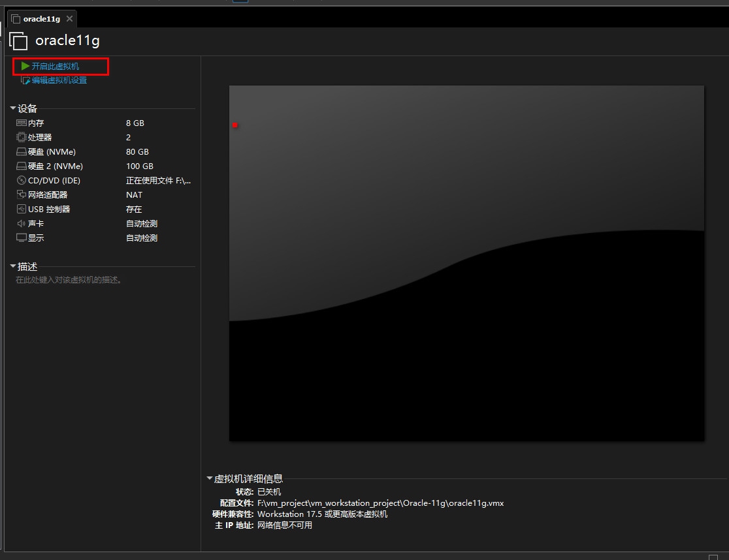Click the sound card (声卡) speaker icon
The image size is (729, 560).
click(22, 223)
